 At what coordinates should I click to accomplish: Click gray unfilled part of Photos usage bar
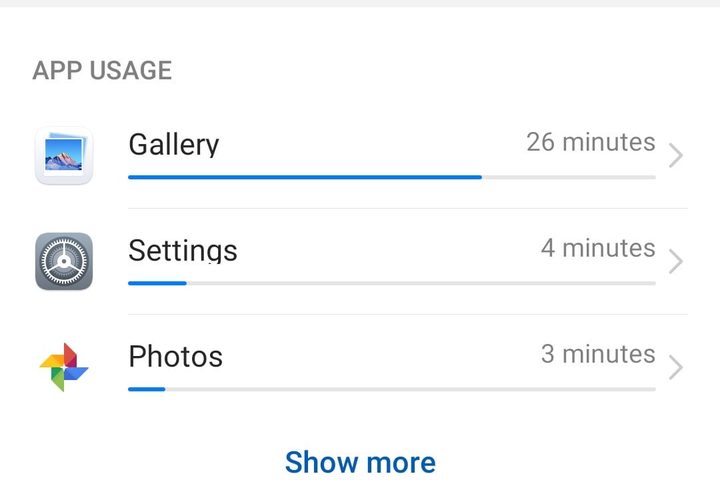point(410,389)
